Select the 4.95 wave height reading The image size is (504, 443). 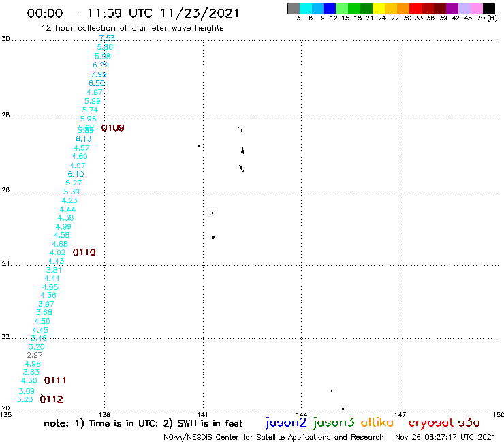(50, 287)
